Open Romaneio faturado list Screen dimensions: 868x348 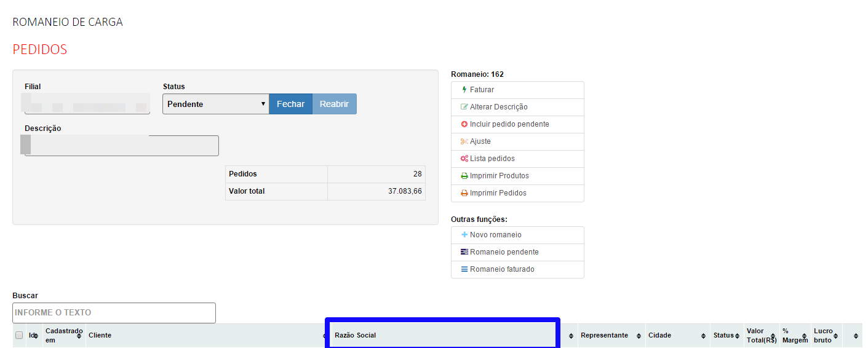tap(502, 269)
